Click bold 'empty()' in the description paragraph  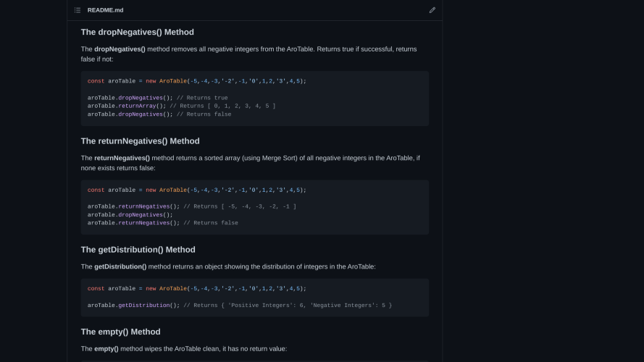pos(106,349)
